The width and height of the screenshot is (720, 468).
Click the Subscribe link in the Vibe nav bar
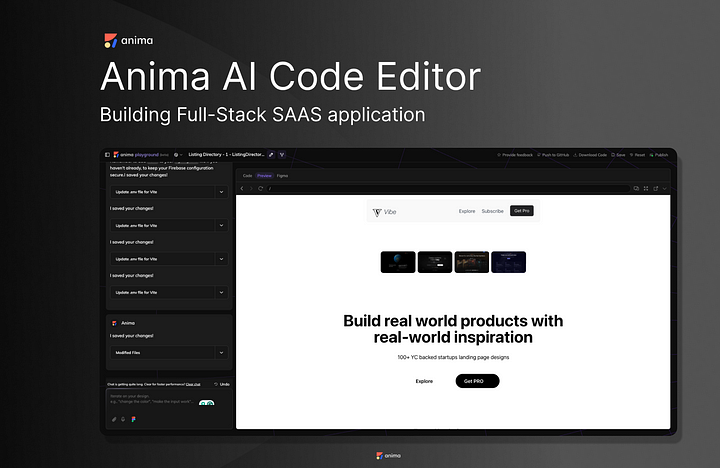pyautogui.click(x=492, y=211)
